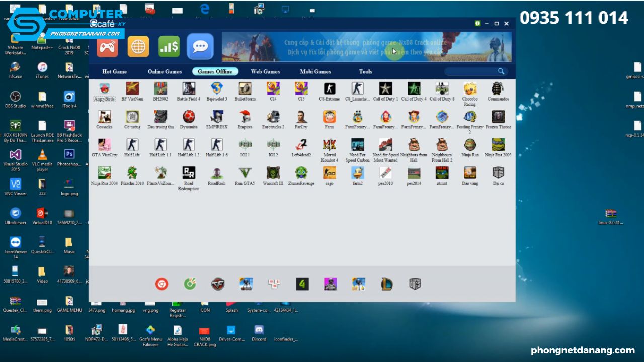Switch to the Hot Game tab
This screenshot has width=644, height=362.
coord(114,72)
